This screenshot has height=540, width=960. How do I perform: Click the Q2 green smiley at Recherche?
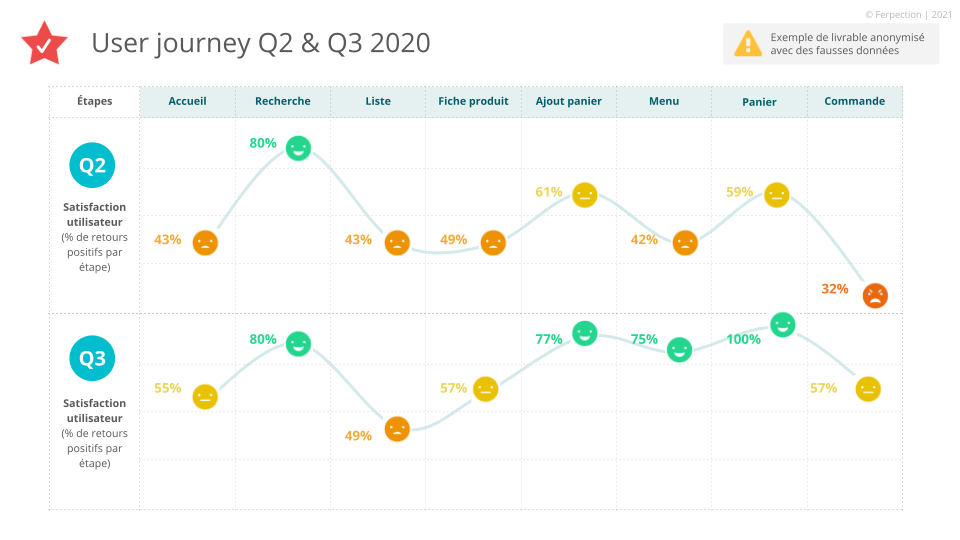coord(298,148)
